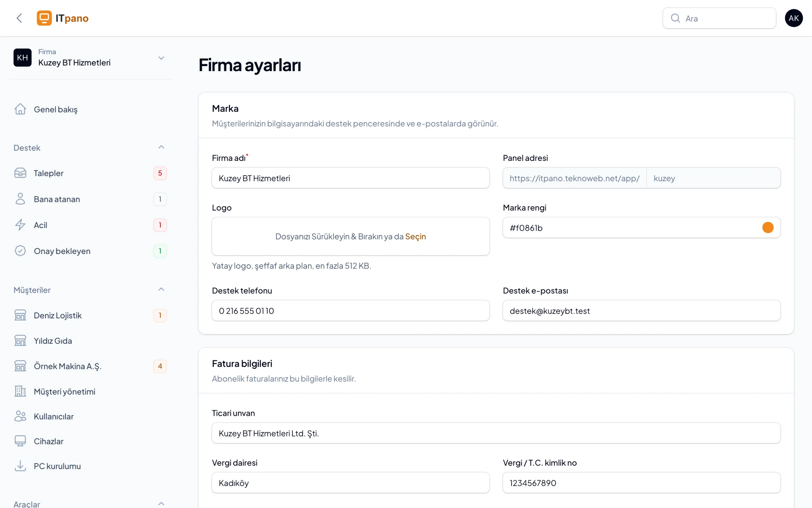Collapse the Destek section
This screenshot has width=812, height=508.
tap(161, 147)
